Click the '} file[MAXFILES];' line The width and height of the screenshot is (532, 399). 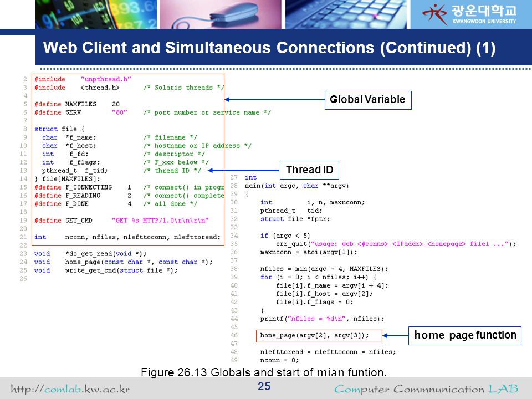click(67, 179)
